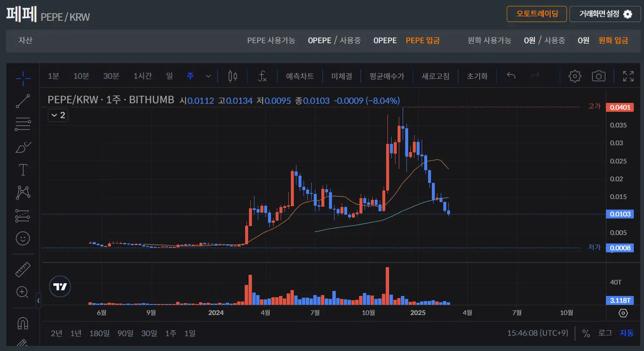
Task: Select the 주 weekly interval
Action: (190, 76)
